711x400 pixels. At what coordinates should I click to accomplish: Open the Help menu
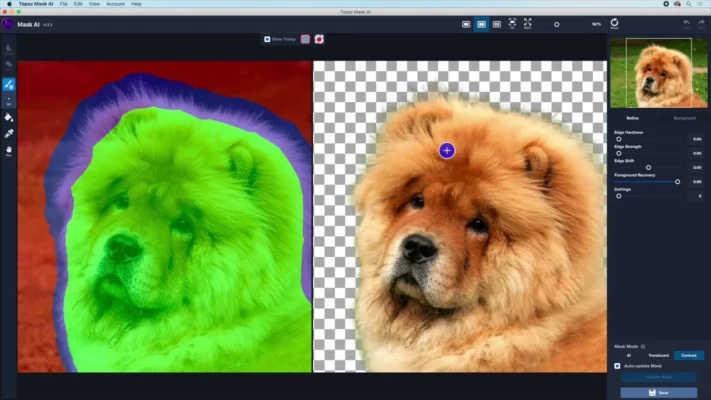point(136,4)
